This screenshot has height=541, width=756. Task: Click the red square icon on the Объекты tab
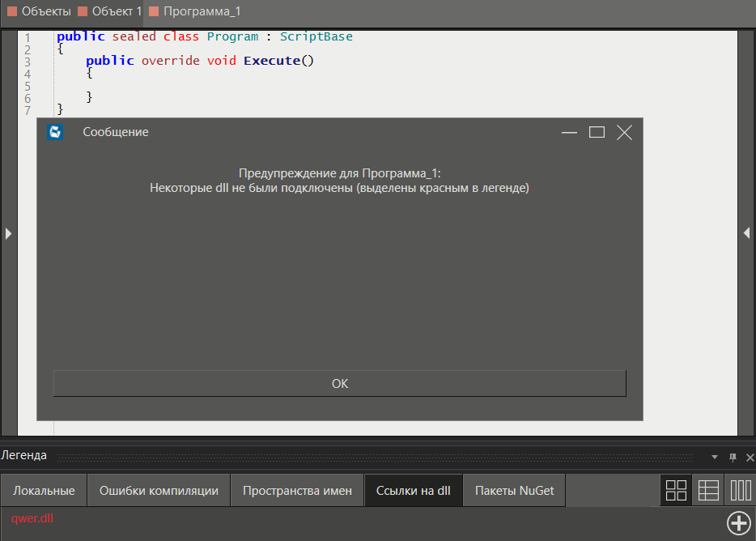[13, 12]
